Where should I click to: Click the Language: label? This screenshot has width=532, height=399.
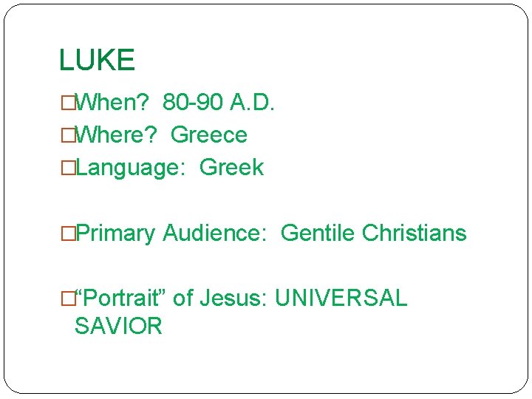(x=131, y=168)
